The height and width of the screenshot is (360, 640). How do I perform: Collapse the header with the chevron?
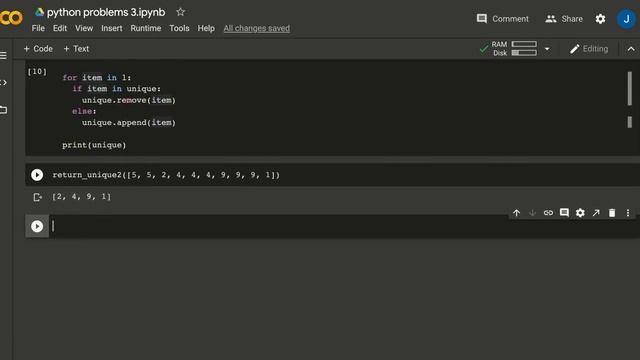point(631,49)
